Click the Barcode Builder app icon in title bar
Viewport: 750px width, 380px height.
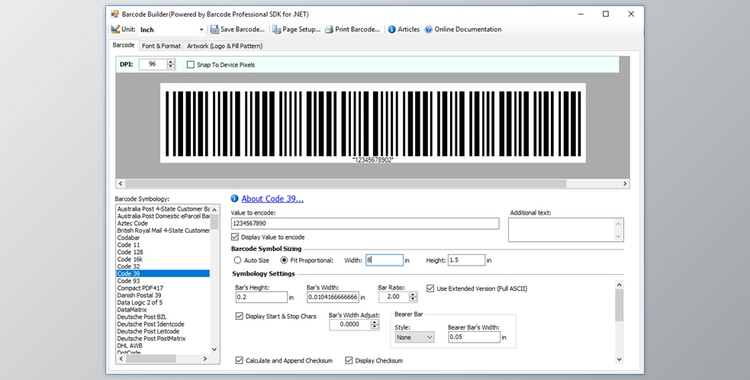(x=115, y=14)
